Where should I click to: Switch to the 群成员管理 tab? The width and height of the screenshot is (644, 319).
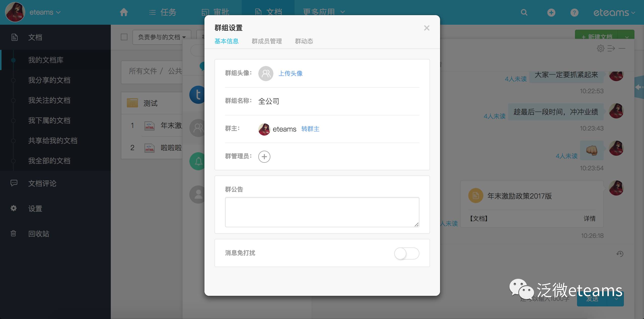267,41
